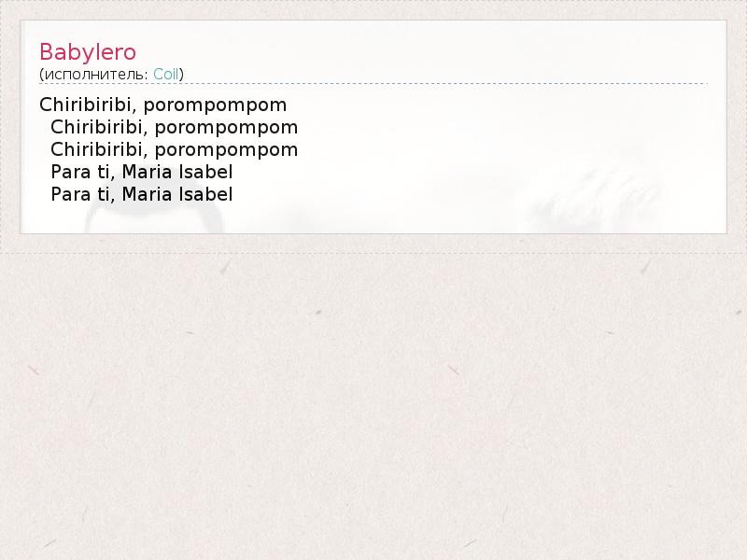Viewport: 747px width, 560px height.
Task: Open the Coil artist link
Action: (166, 75)
